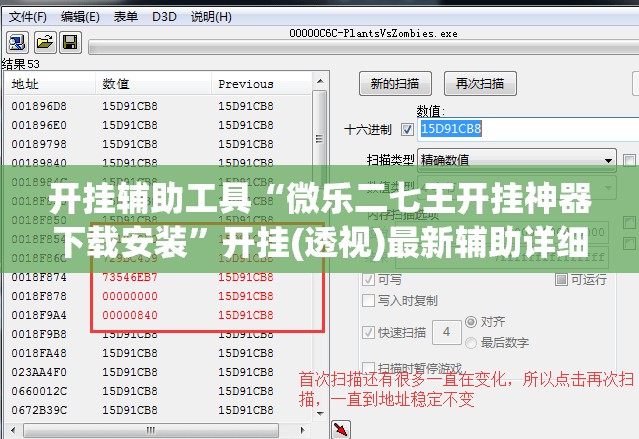The image size is (639, 439).
Task: Click the horizontal scrollbar right arrow
Action: (302, 430)
